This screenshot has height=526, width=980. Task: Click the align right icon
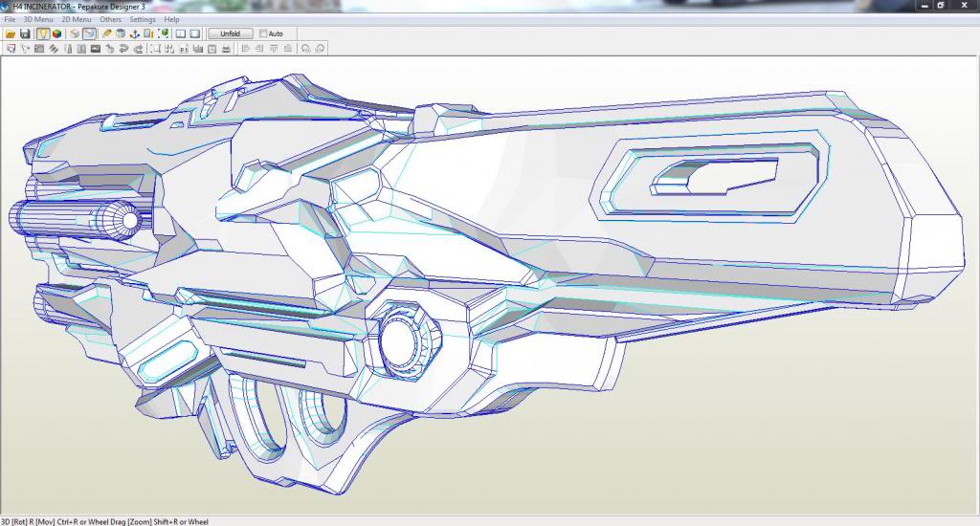tap(259, 49)
